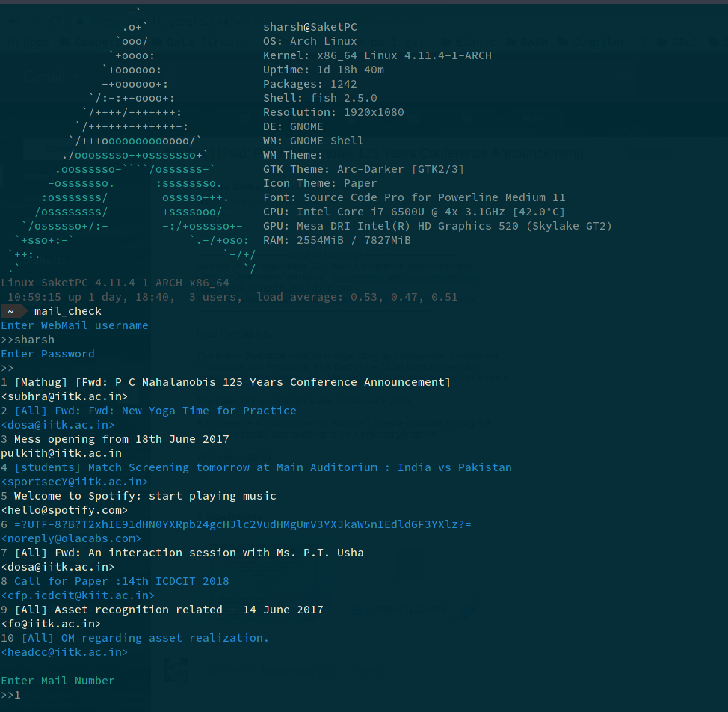This screenshot has width=728, height=712.
Task: Click sender <hello@spotify.com>
Action: (64, 510)
